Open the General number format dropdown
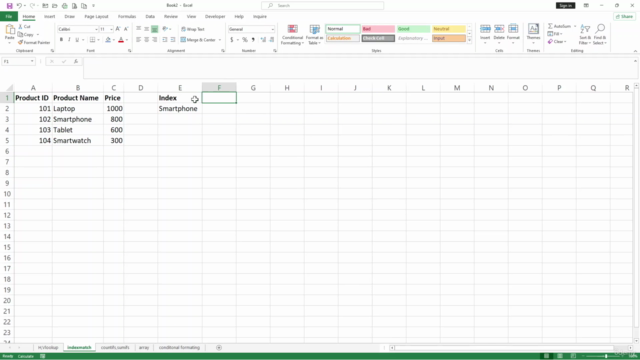640x360 pixels. point(272,29)
